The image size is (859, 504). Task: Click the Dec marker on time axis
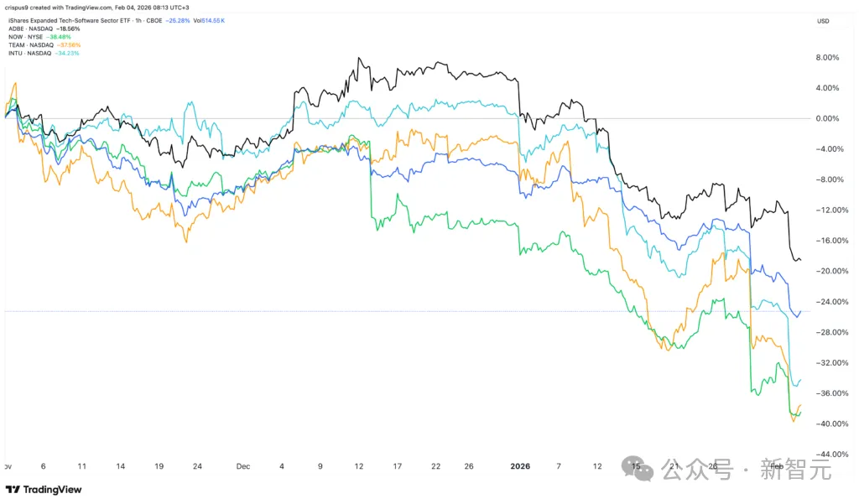point(243,465)
